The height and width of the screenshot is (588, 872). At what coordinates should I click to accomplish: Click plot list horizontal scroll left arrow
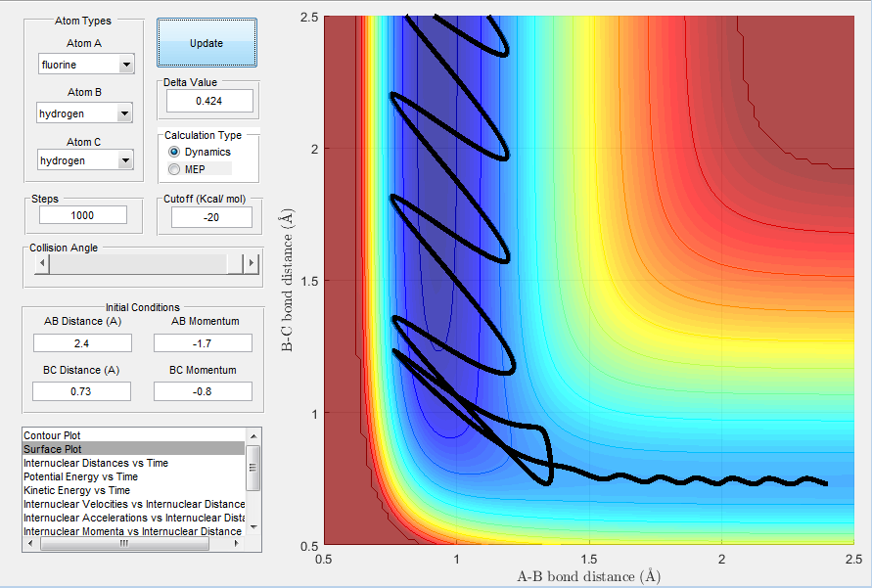(x=30, y=544)
